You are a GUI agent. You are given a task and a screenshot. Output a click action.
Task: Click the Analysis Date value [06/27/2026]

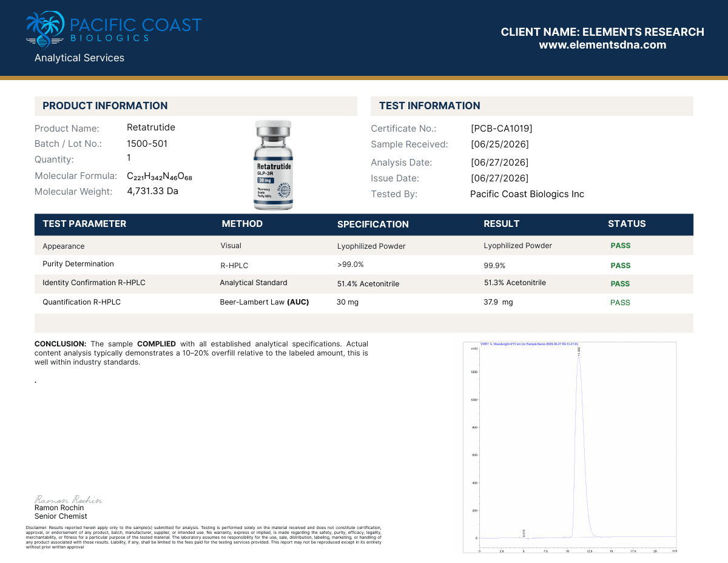[x=500, y=163]
